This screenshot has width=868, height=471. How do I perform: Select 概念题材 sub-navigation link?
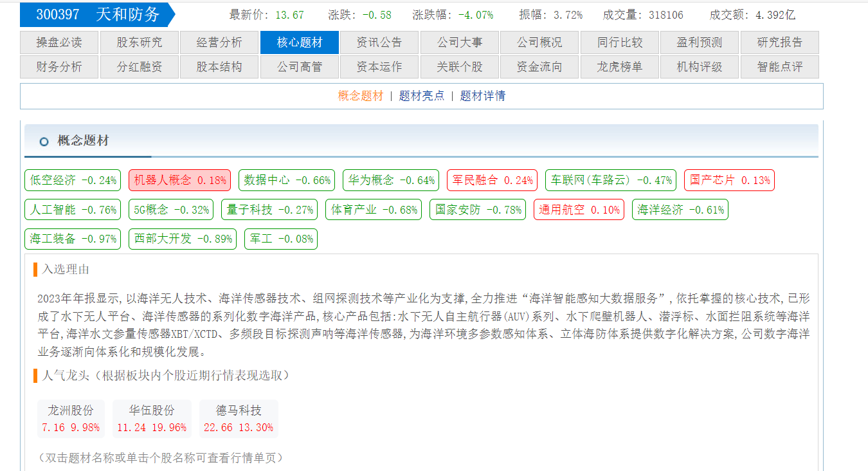(360, 96)
